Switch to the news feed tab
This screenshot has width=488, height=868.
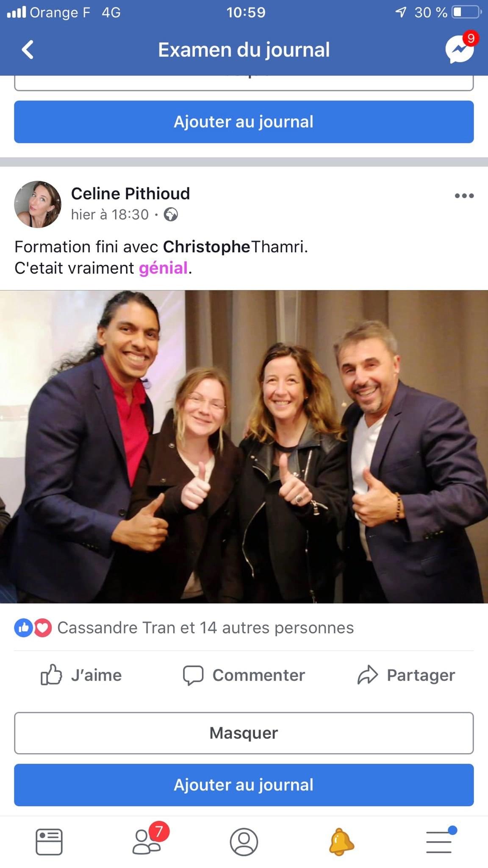[49, 842]
